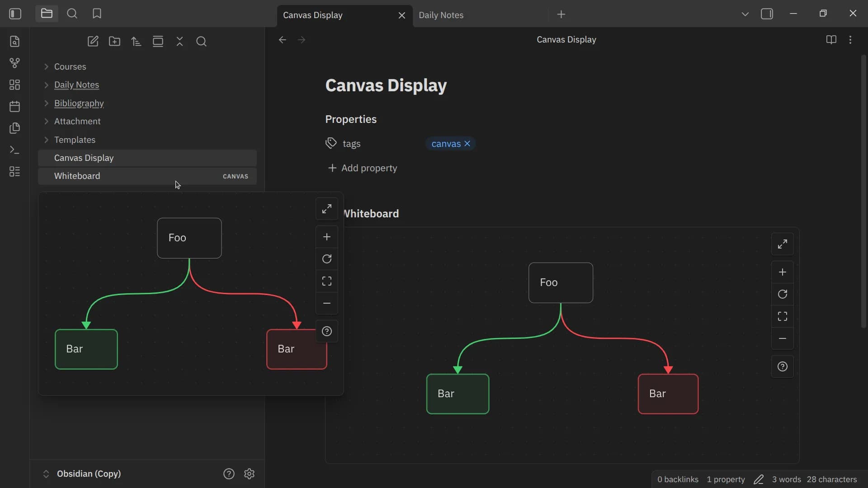Open the search tab in sidebar header

point(72,14)
